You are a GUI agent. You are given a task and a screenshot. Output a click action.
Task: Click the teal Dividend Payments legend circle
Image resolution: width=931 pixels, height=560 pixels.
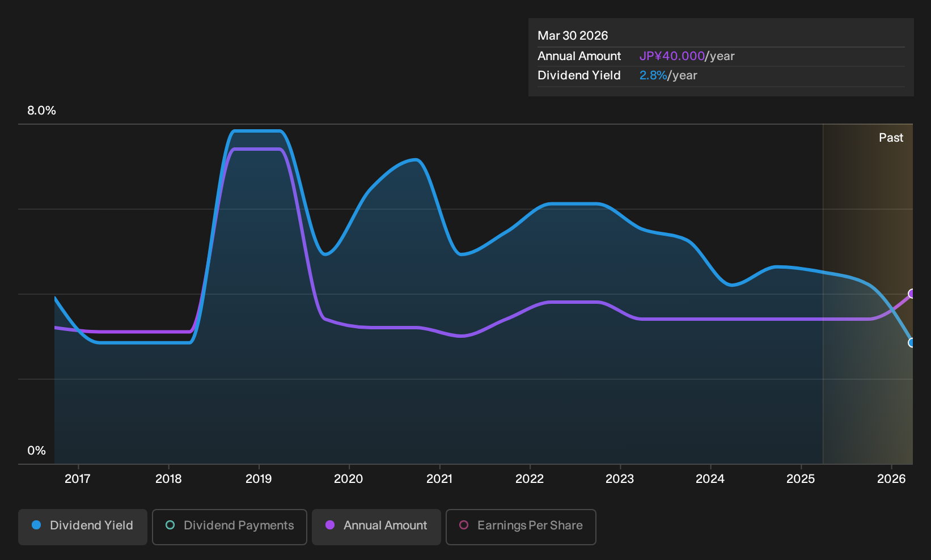tap(170, 525)
